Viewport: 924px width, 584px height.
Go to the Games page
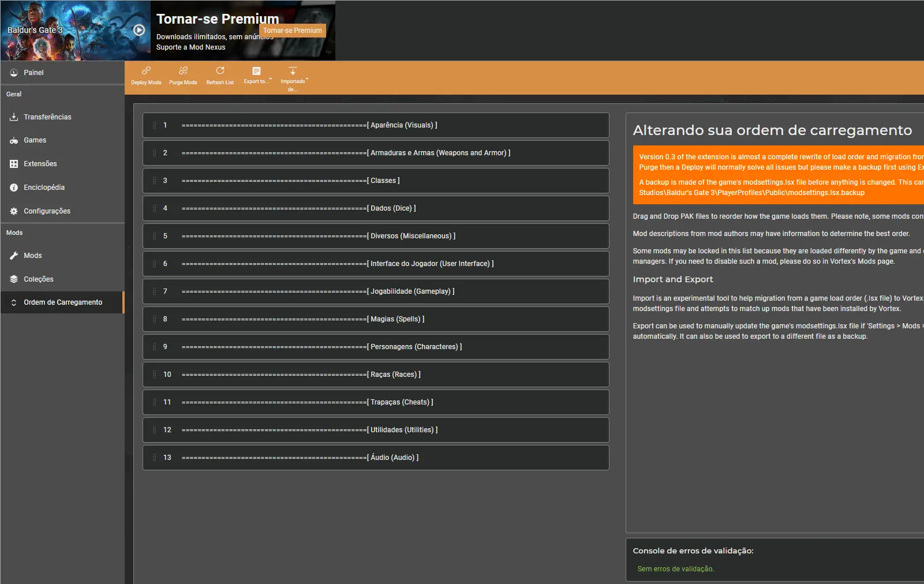pyautogui.click(x=62, y=140)
